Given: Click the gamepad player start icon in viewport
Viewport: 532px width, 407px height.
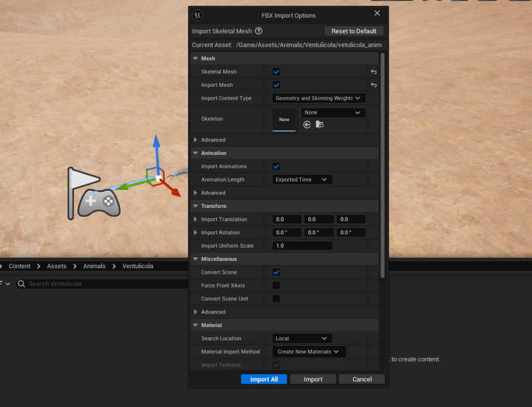Looking at the screenshot, I should pyautogui.click(x=99, y=202).
